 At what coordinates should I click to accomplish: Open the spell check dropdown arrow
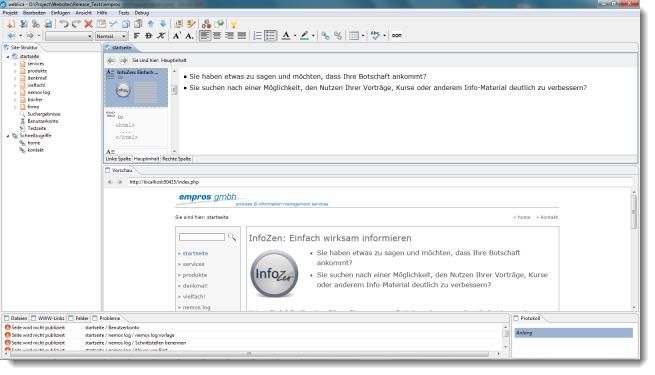pyautogui.click(x=384, y=36)
